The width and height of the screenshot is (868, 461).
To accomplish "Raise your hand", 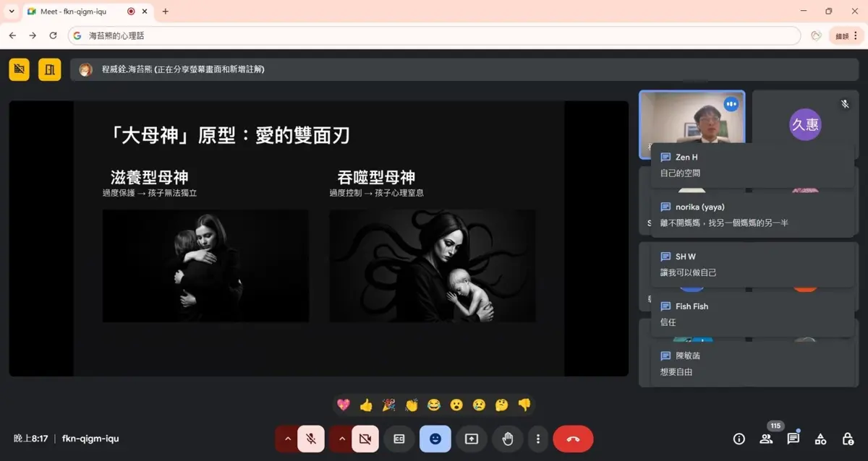I will tap(508, 439).
